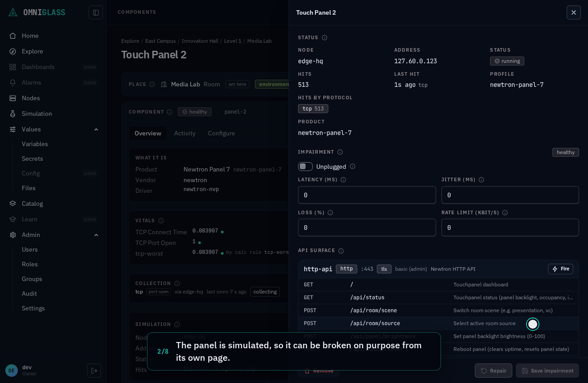Click the info icon next to Unplugged

352,167
